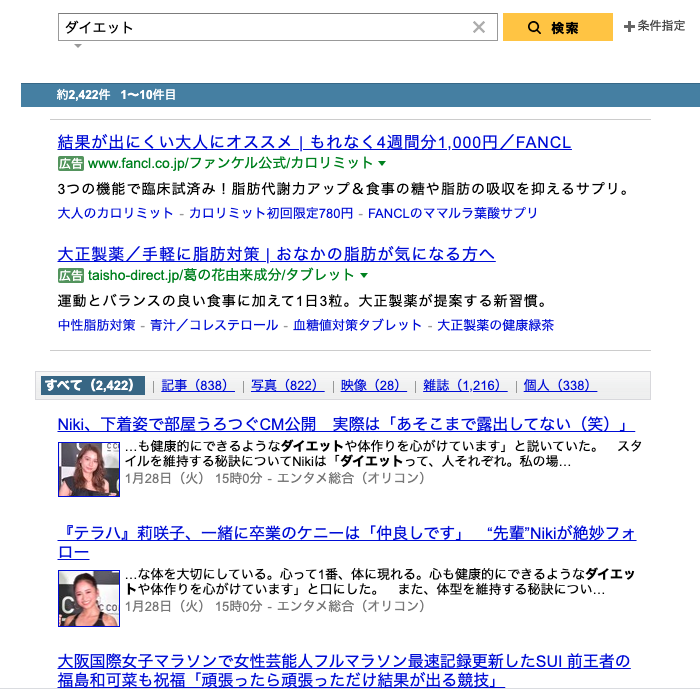Open 大人のカロリミット sitelink
This screenshot has width=700, height=689.
tap(115, 213)
